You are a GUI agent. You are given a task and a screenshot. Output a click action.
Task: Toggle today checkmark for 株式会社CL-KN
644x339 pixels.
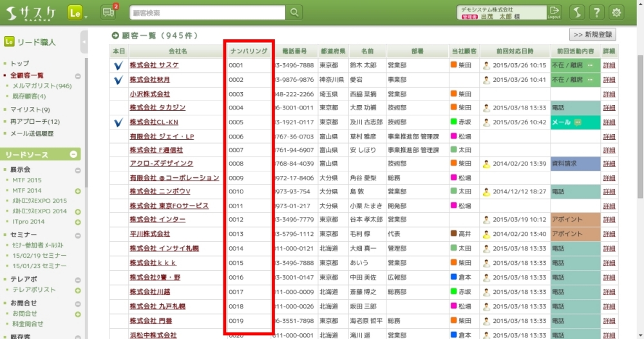click(x=118, y=122)
